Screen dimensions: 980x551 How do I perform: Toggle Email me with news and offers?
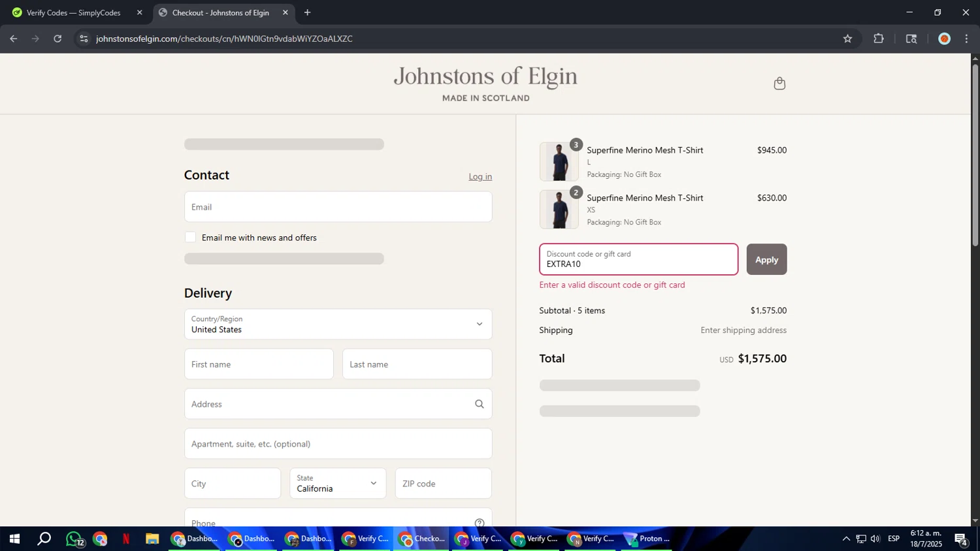190,237
